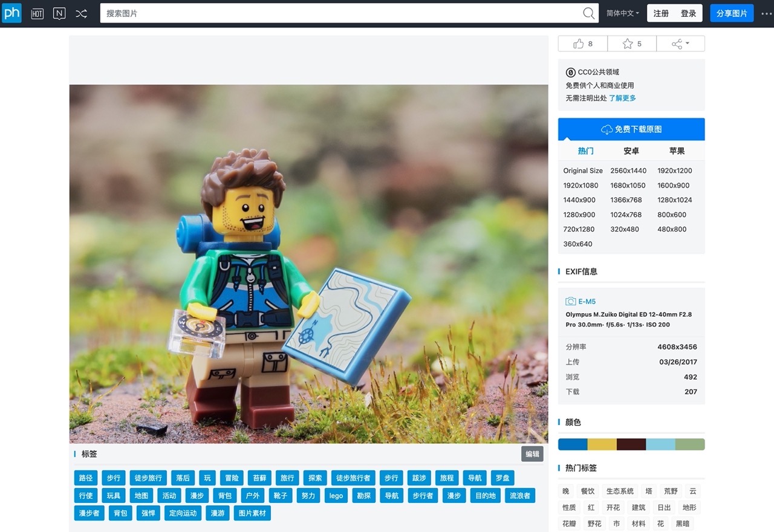Download the Original Size version
The width and height of the screenshot is (774, 532).
tap(583, 170)
